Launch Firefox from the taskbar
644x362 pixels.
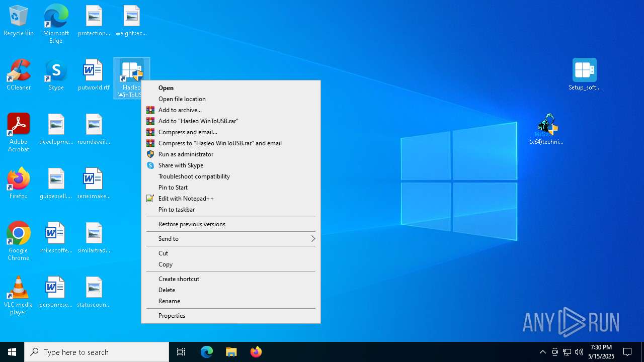[256, 352]
